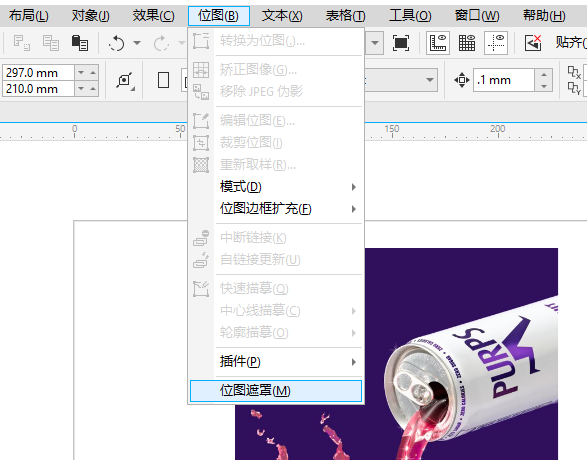
Task: Open the page width dropdown arrow
Action: [x=81, y=73]
